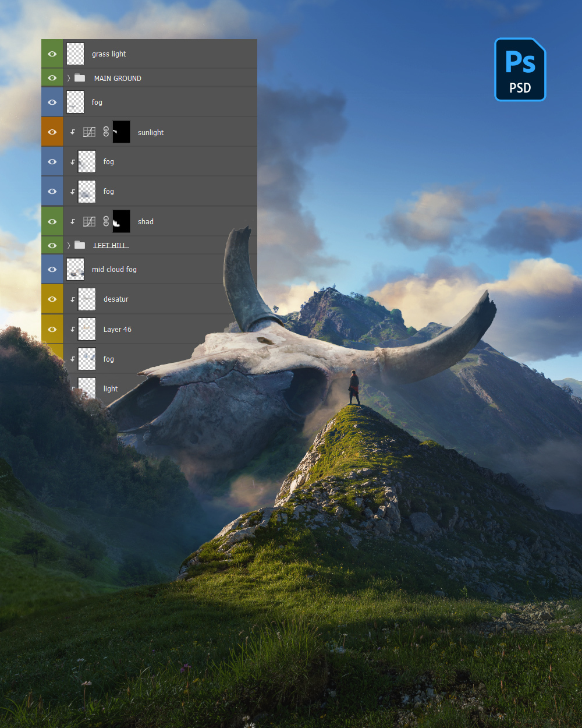Select the shad layer mask thumbnail
Viewport: 582px width, 728px height.
pos(121,221)
